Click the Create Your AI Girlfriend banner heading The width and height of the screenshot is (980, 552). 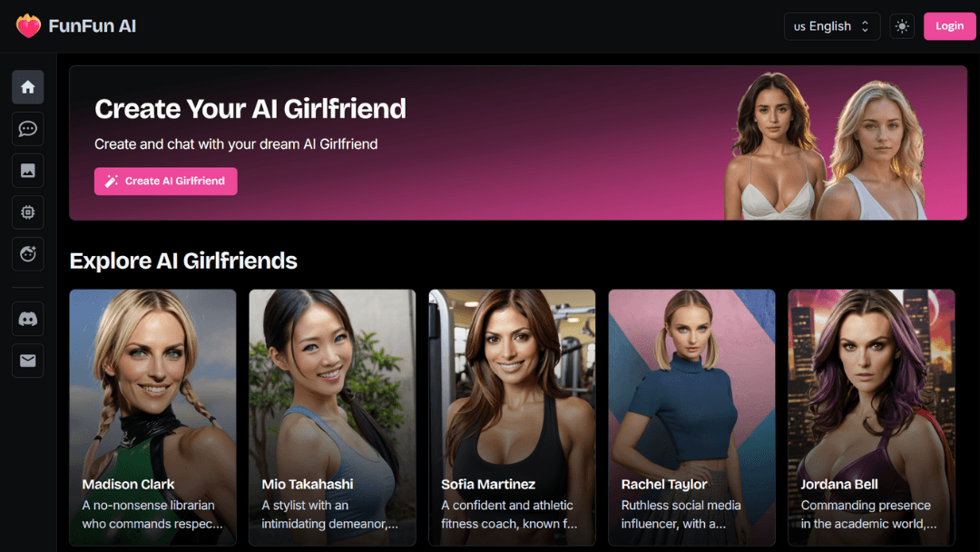[250, 109]
